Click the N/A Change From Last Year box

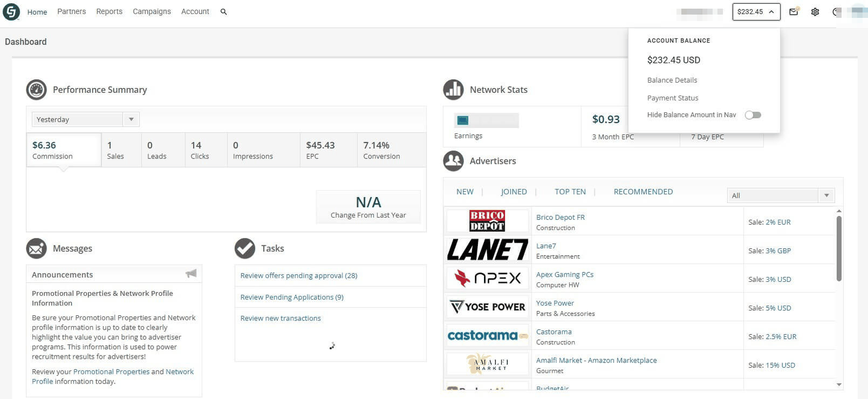coord(368,207)
